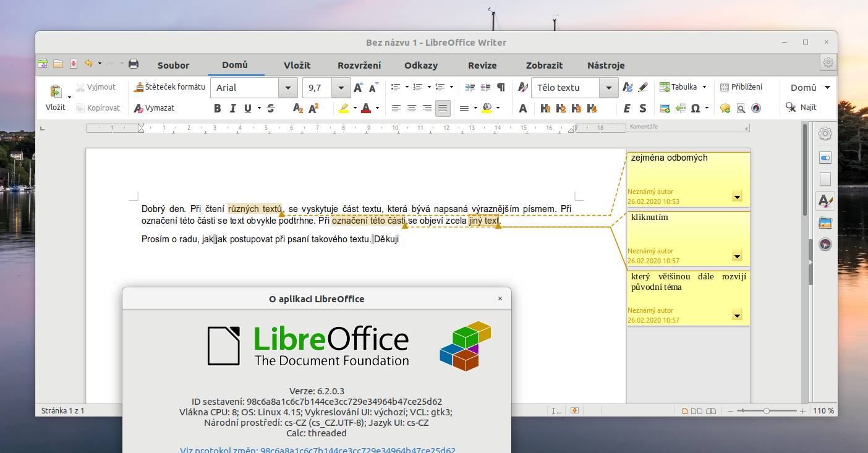Click the Vložit paste button
Image resolution: width=868 pixels, height=453 pixels.
56,98
